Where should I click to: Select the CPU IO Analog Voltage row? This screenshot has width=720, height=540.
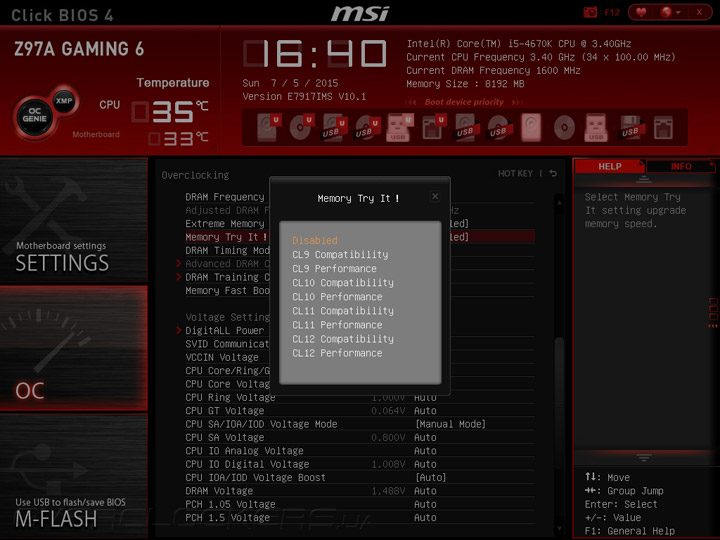(360, 451)
